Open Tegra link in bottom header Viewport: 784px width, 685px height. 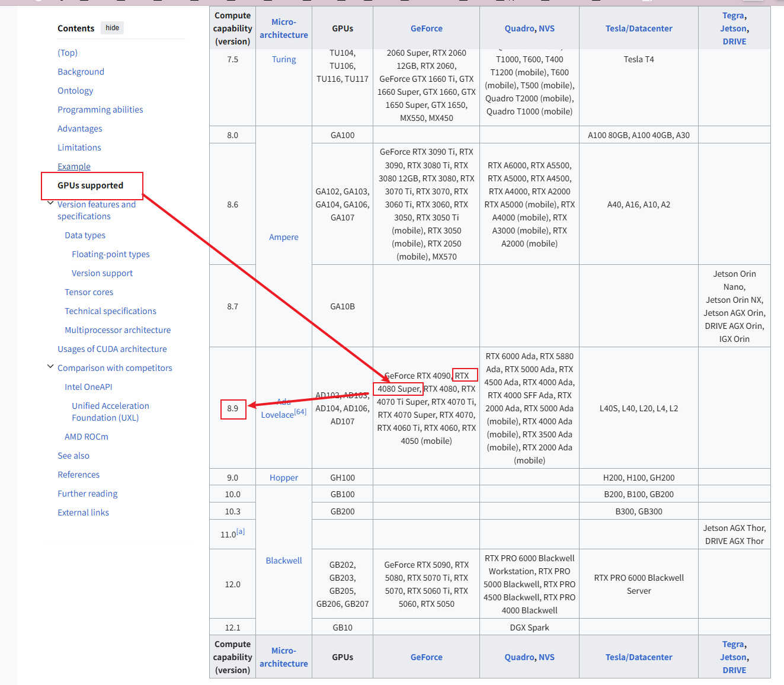(733, 644)
